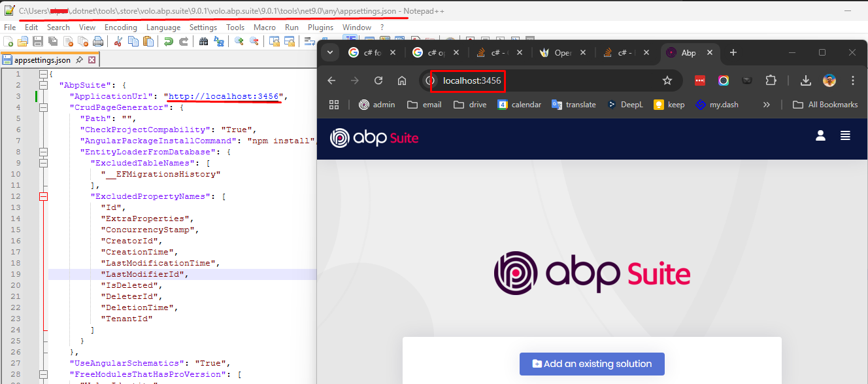
Task: Click the Cut scissors icon in Notepad++
Action: coord(118,41)
